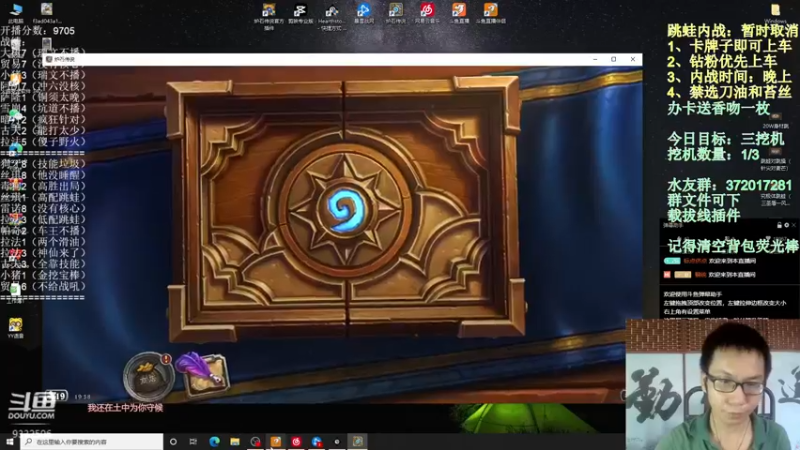Click the streamer webcam thumbnail
Screen dimensions: 800x450
(x=713, y=385)
